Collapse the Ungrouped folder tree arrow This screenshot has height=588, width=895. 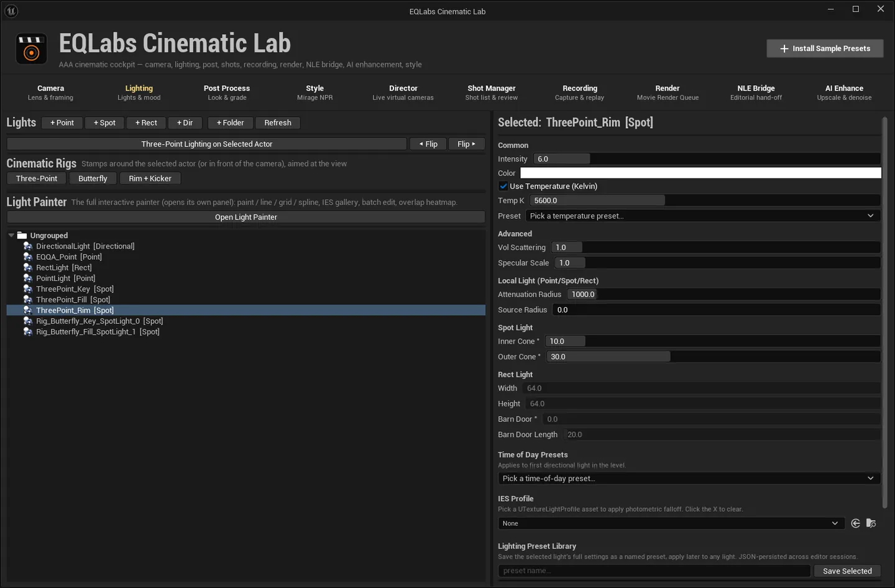coord(11,236)
